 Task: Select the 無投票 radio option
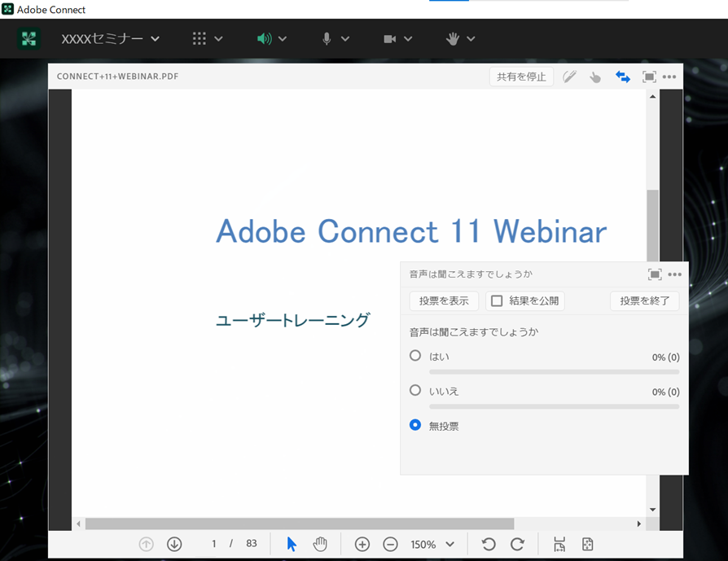415,425
